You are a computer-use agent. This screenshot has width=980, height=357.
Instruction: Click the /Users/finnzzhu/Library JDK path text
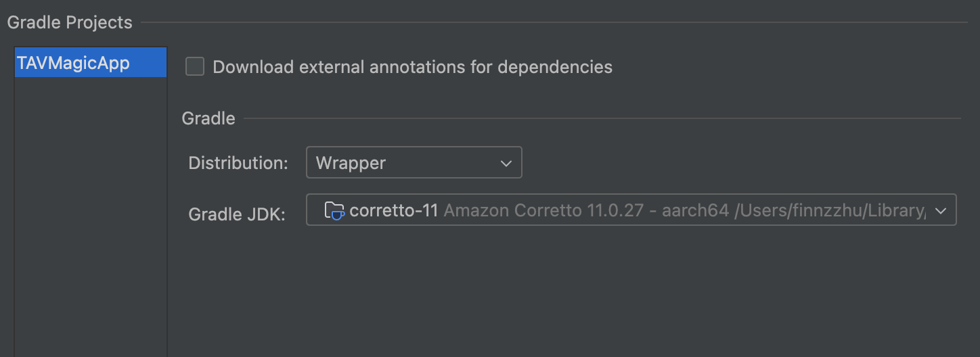pos(830,210)
